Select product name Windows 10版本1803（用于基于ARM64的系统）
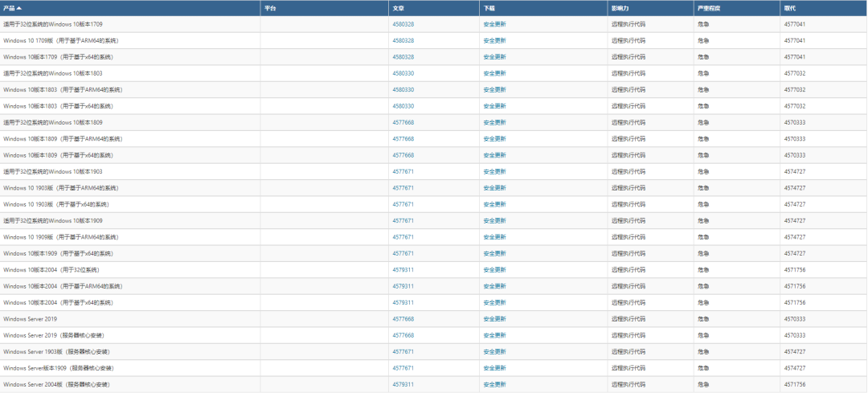The image size is (868, 393). pos(63,90)
